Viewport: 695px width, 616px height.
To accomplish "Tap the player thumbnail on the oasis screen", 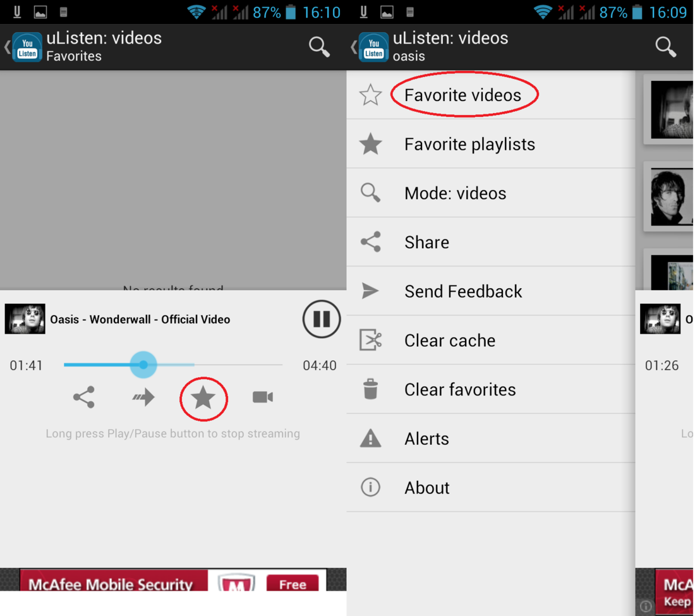I will coord(660,318).
